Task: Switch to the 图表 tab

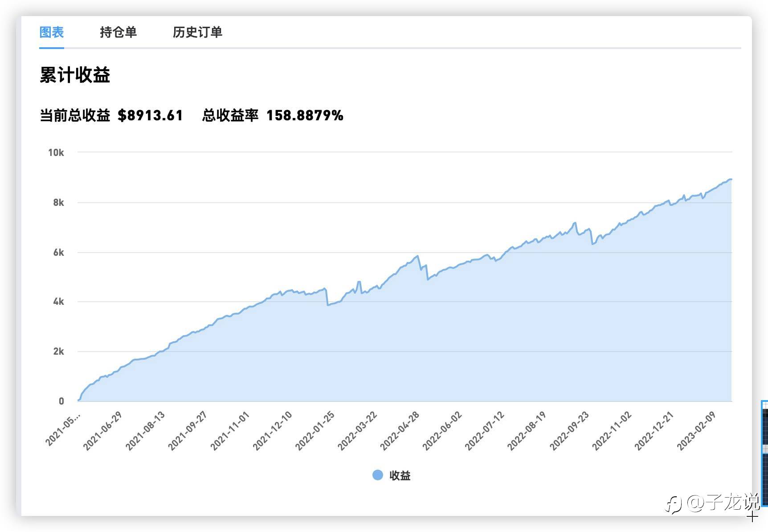Action: click(x=52, y=32)
